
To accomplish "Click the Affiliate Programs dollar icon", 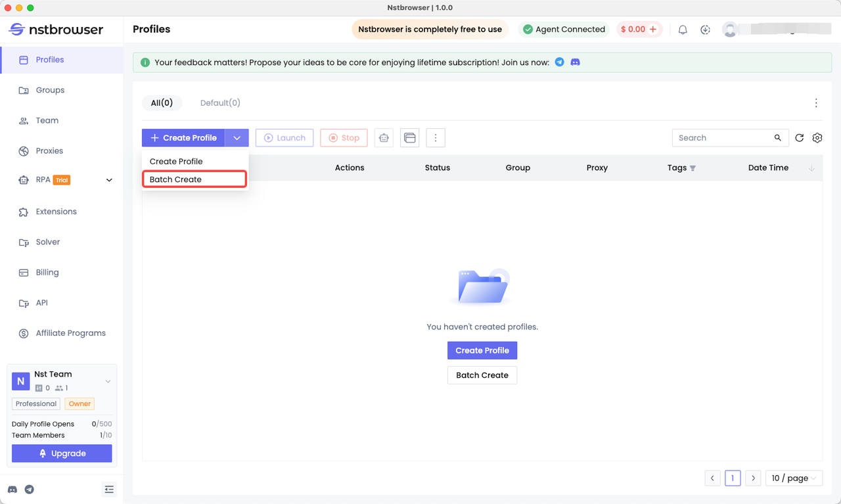I will point(24,333).
